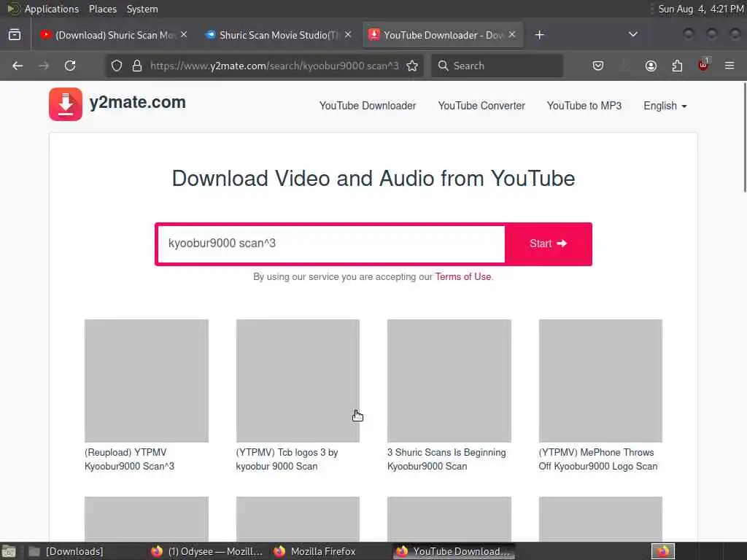Close the Shuric Scan Movie Studio tab

tap(348, 35)
